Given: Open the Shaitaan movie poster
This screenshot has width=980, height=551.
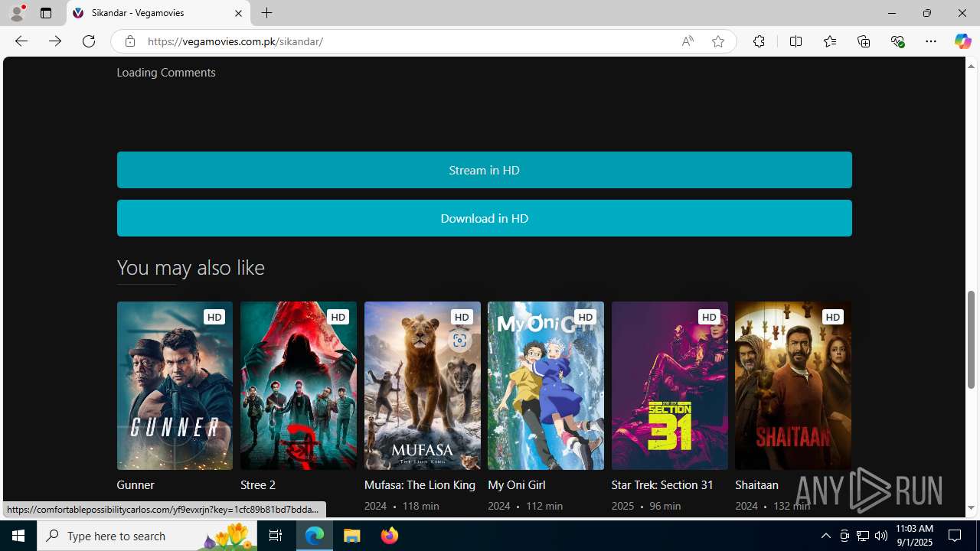Looking at the screenshot, I should pyautogui.click(x=793, y=385).
